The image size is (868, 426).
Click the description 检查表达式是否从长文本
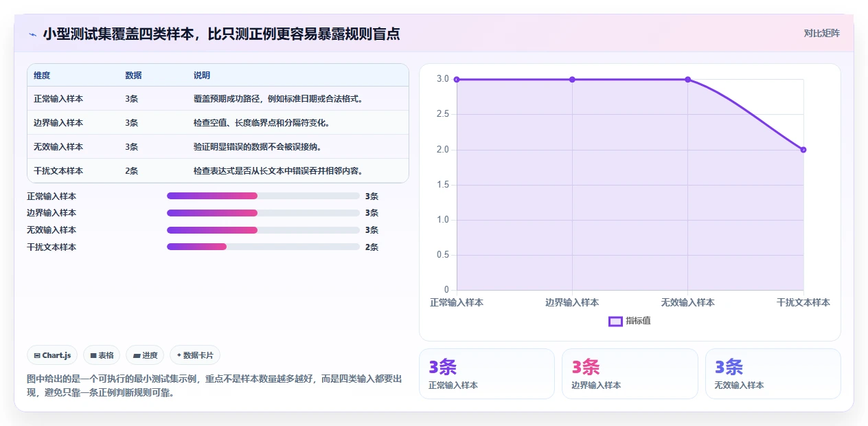pyautogui.click(x=278, y=171)
